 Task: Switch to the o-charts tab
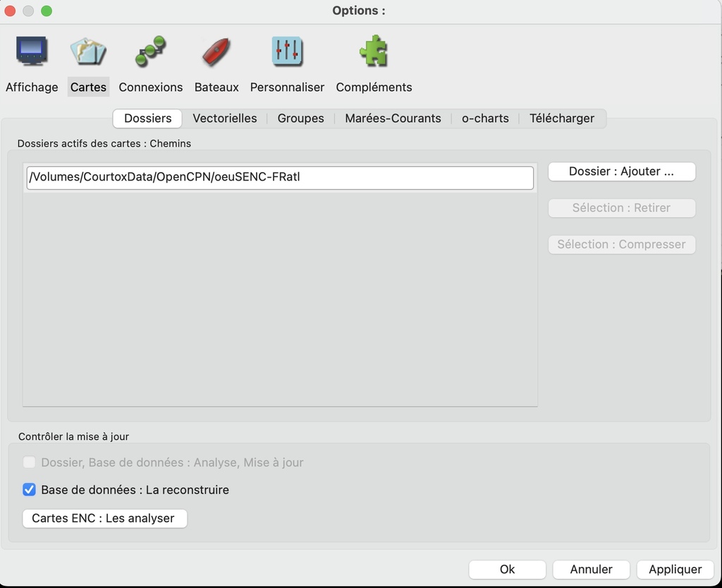[485, 118]
